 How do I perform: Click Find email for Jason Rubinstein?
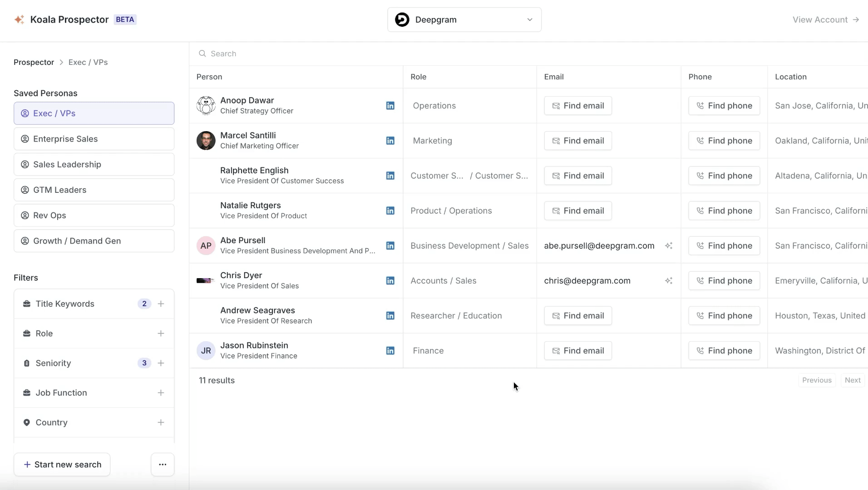pos(578,351)
